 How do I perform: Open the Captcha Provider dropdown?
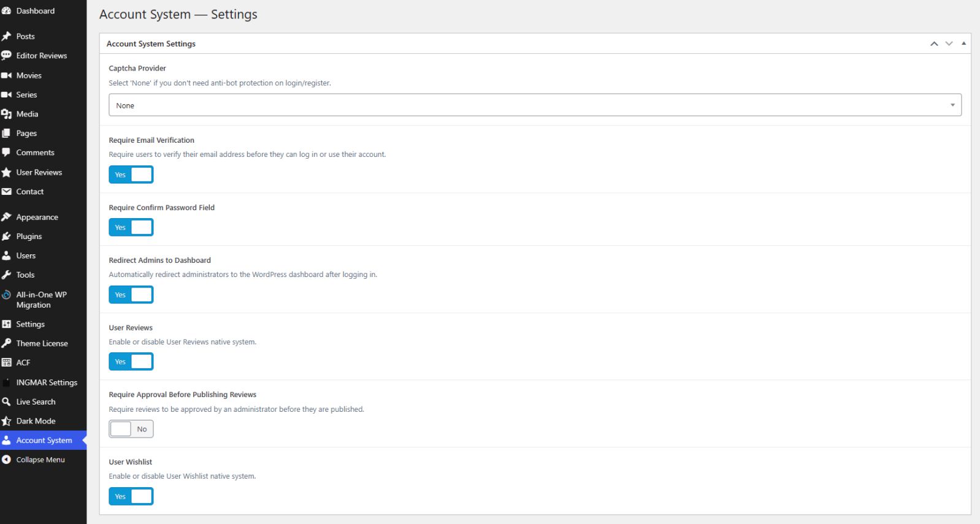[x=535, y=105]
